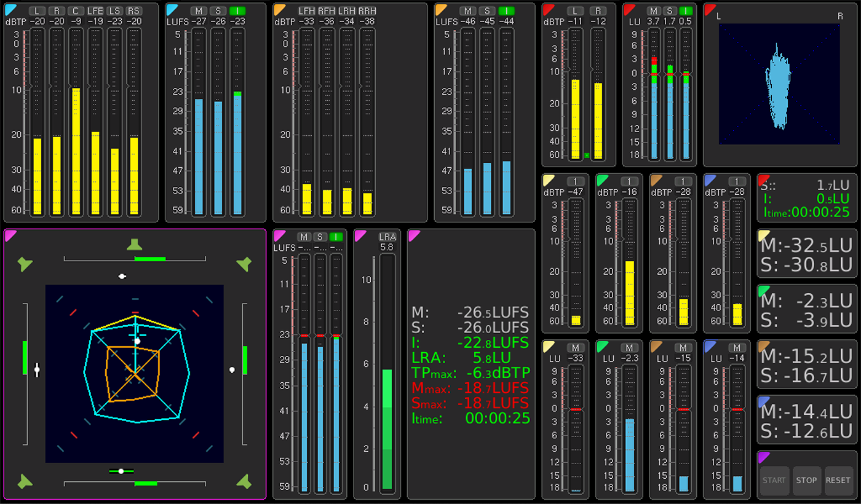Click the center speaker icon in surround analyzer
The height and width of the screenshot is (504, 861).
coord(135,245)
